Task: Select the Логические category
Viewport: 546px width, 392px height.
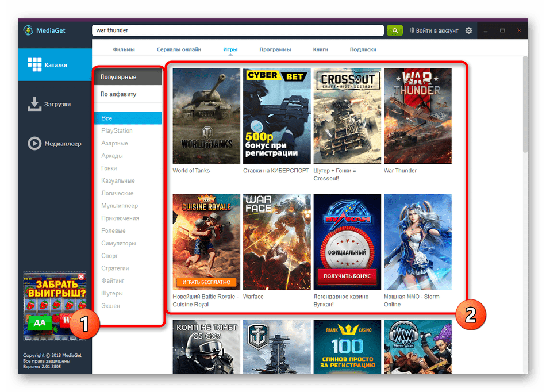Action: click(x=117, y=193)
